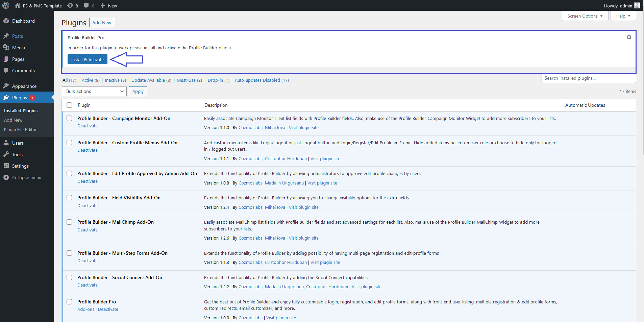644x322 pixels.
Task: Open Add-ons link under Profile Builder Pro
Action: (86, 309)
